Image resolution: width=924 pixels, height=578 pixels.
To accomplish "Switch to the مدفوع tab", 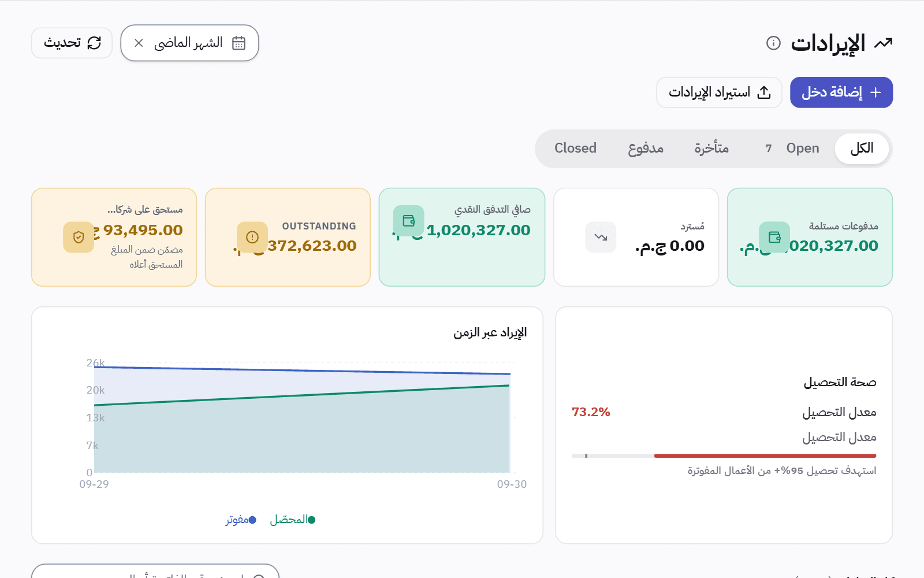I will (x=646, y=149).
